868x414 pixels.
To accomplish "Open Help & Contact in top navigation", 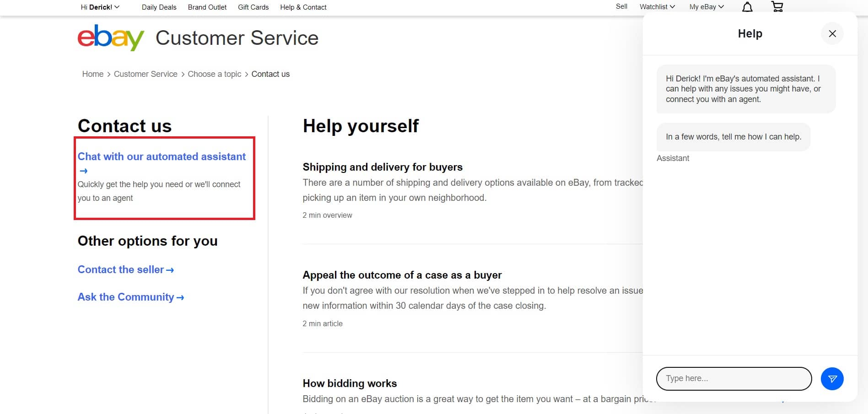I will [303, 7].
